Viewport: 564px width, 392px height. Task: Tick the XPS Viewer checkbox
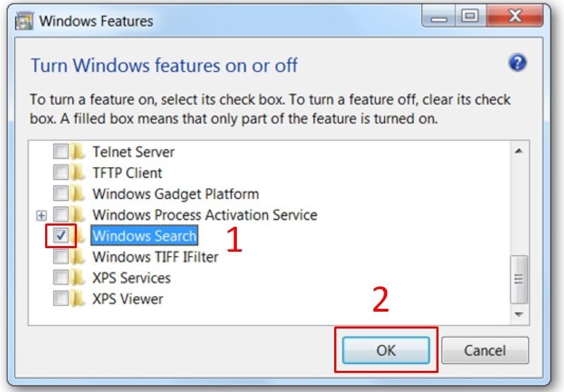click(61, 299)
